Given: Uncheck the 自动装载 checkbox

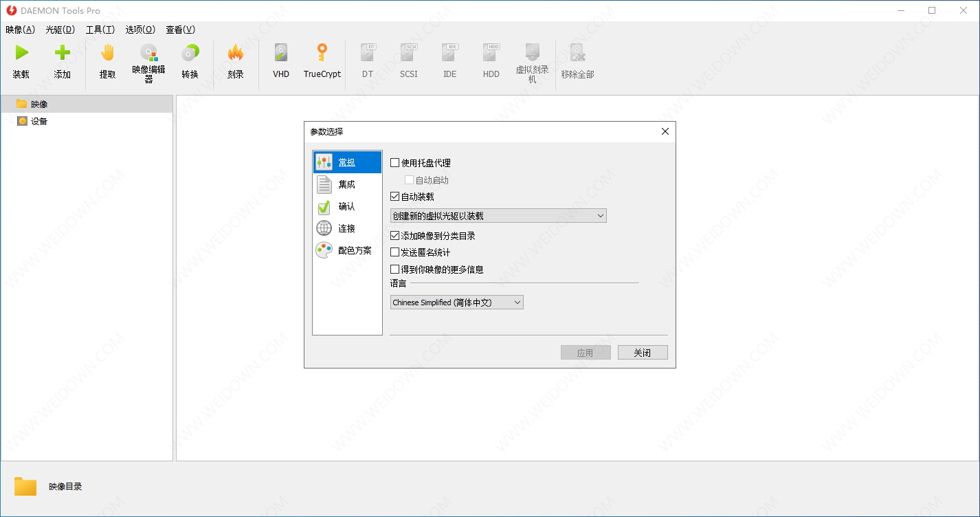Looking at the screenshot, I should coord(394,197).
